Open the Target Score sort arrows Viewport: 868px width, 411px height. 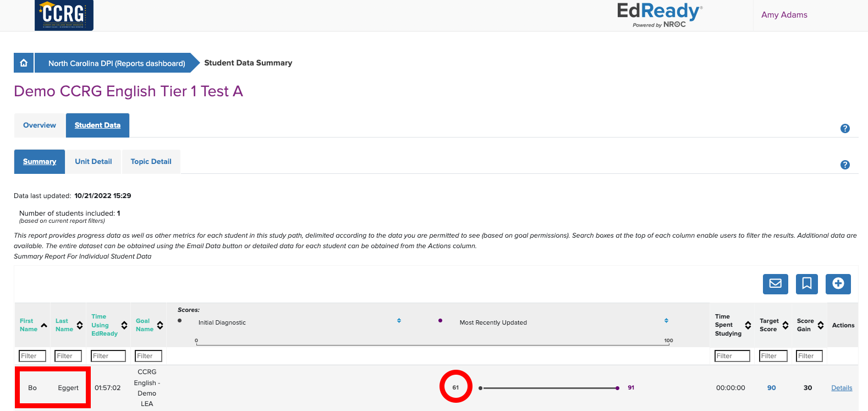(x=784, y=325)
